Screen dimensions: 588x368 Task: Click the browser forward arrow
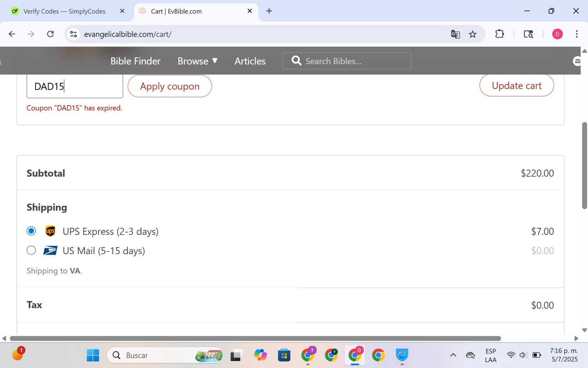[31, 34]
